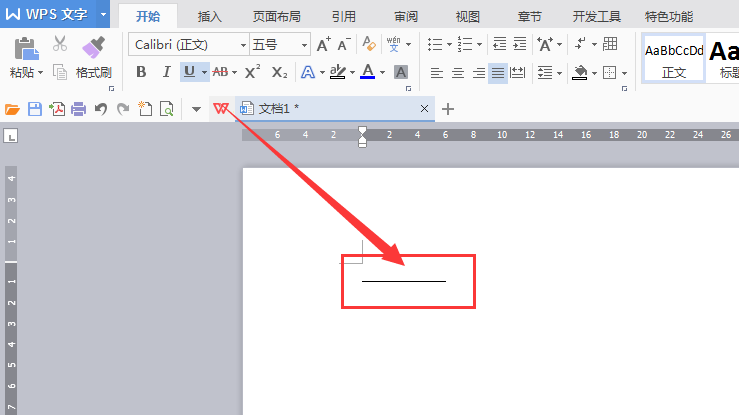Undo the last action

point(101,109)
